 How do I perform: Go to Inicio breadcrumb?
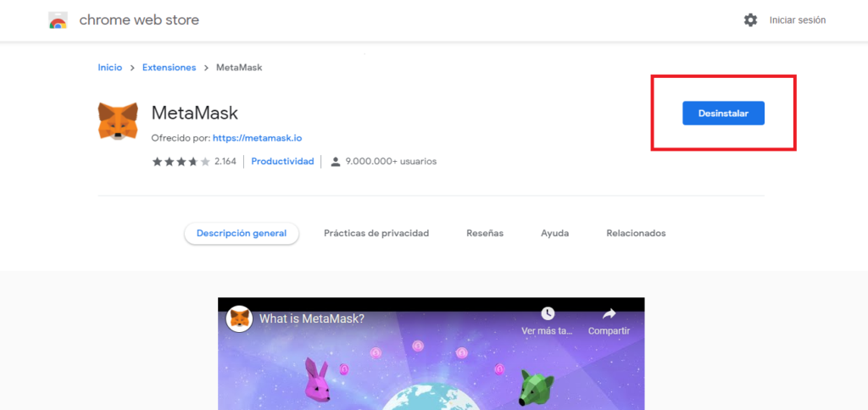click(x=109, y=68)
